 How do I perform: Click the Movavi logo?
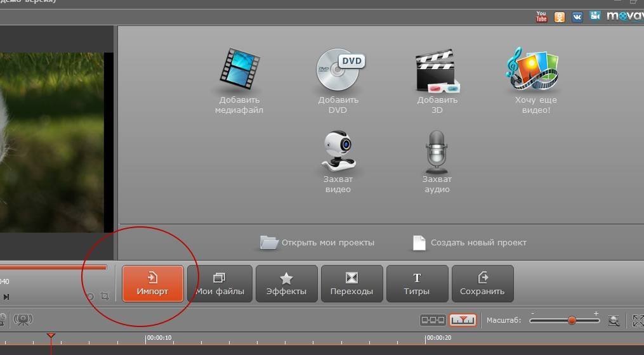[625, 16]
